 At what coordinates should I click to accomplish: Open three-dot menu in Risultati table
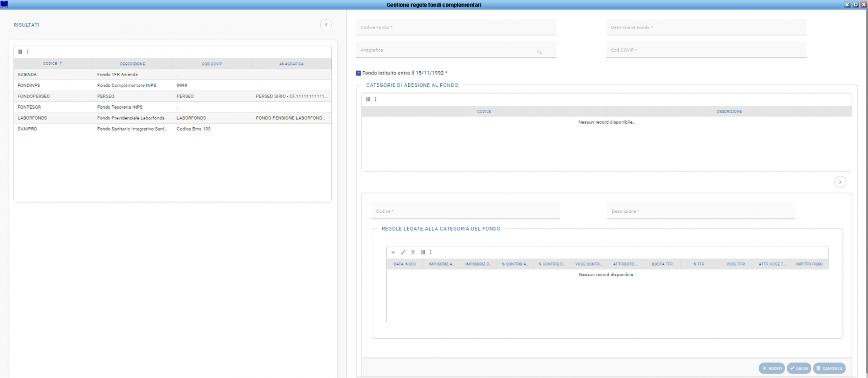coord(28,52)
